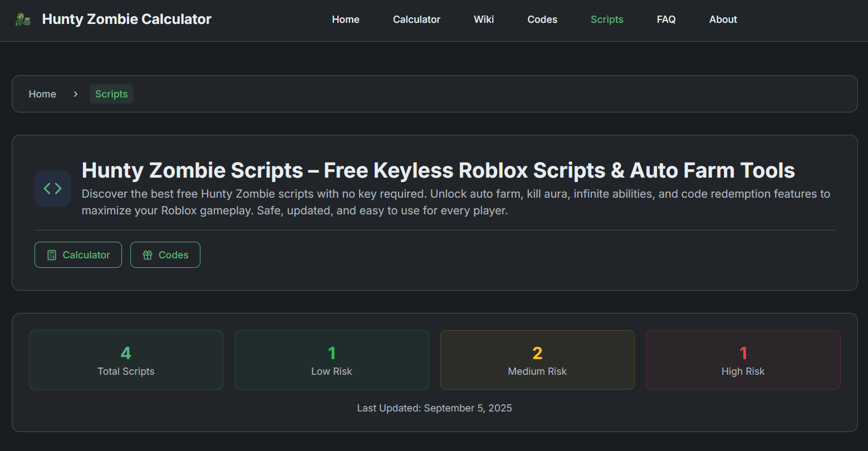Open the Calculator outlined button
The height and width of the screenshot is (451, 868).
(x=78, y=255)
